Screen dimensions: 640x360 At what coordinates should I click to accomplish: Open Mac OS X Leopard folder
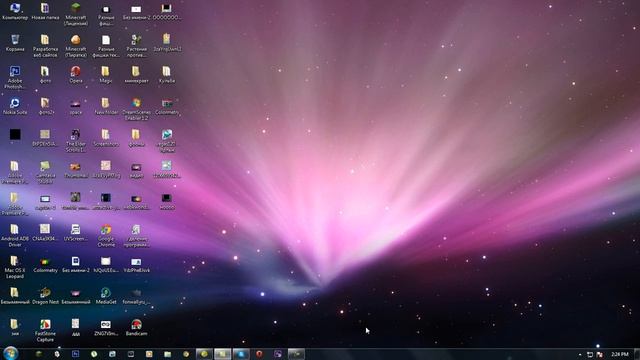click(x=15, y=267)
